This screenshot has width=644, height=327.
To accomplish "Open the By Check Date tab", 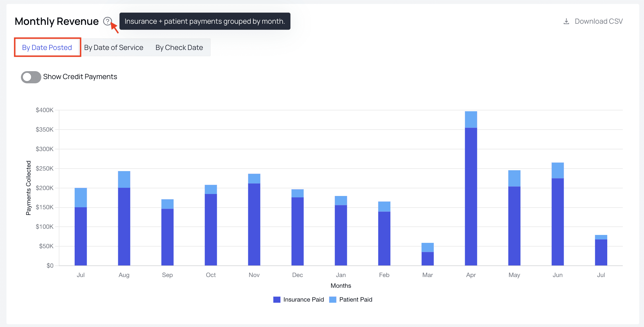I will [179, 47].
